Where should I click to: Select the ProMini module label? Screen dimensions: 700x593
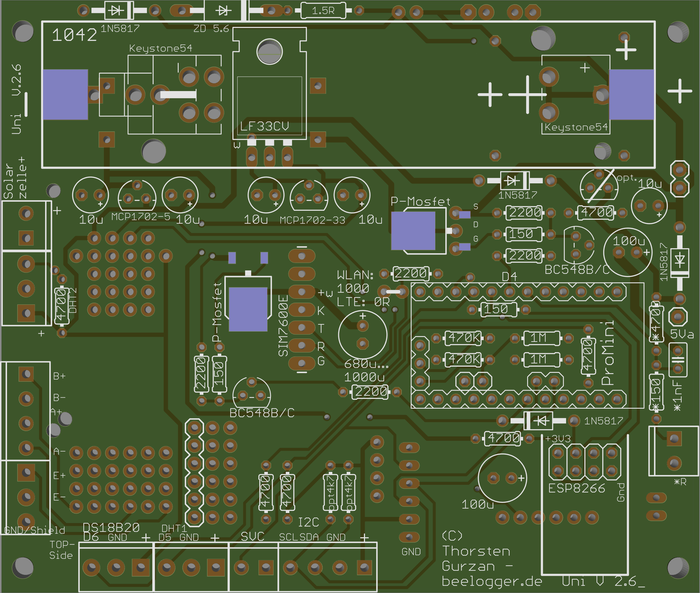[607, 353]
